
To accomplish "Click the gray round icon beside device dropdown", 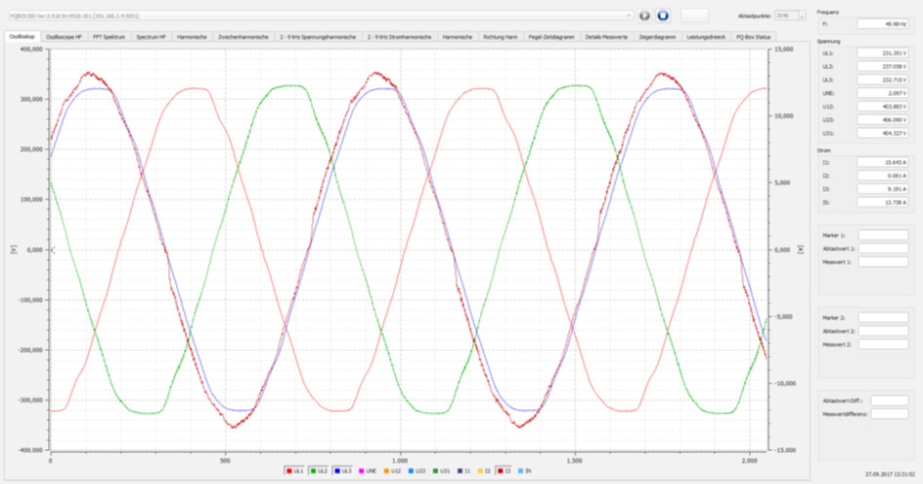I will pyautogui.click(x=645, y=16).
